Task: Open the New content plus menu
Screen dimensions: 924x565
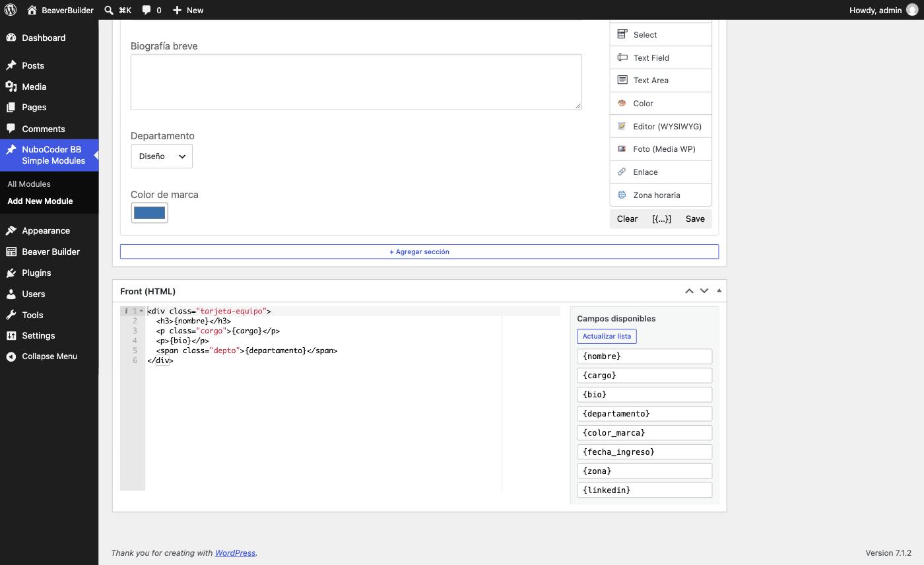Action: [187, 10]
